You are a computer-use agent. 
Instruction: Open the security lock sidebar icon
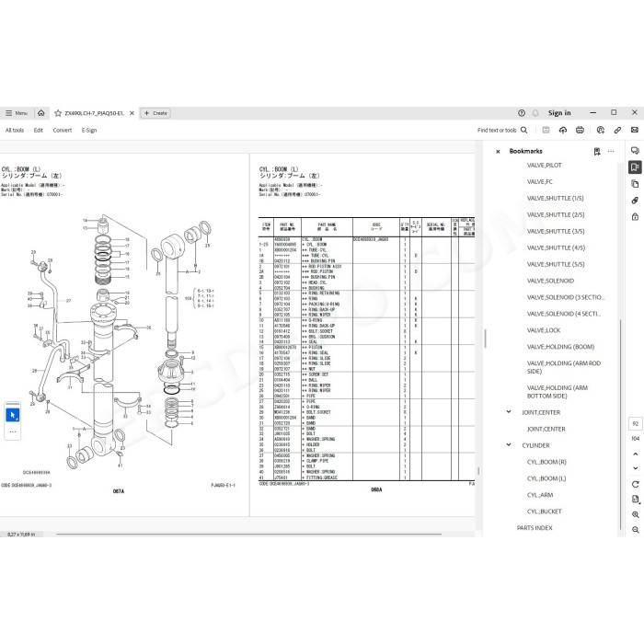tap(635, 216)
